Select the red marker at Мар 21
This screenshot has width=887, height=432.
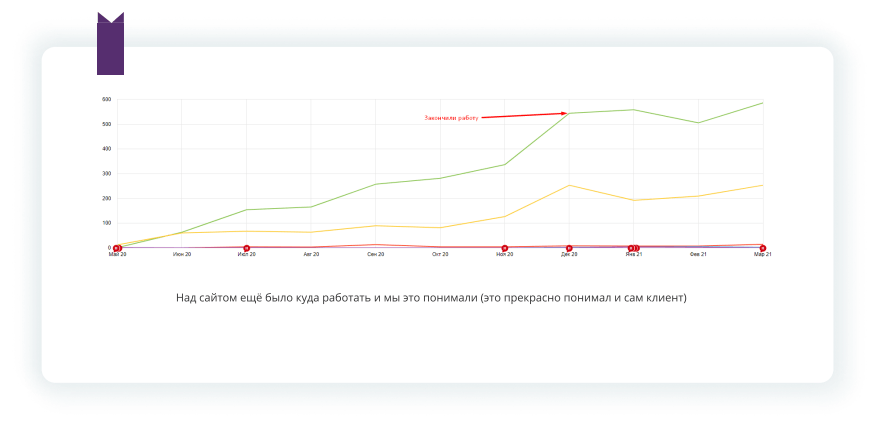point(762,248)
